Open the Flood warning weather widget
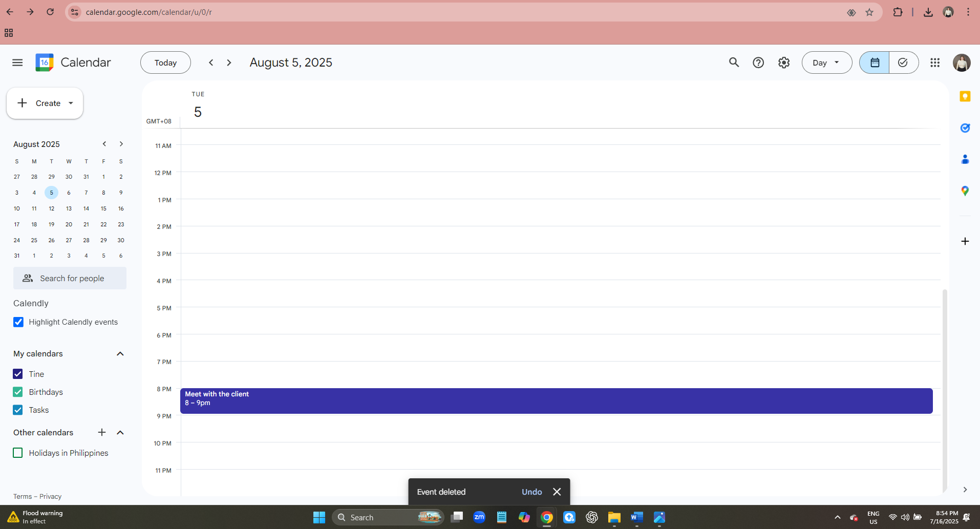980x529 pixels. click(x=35, y=517)
